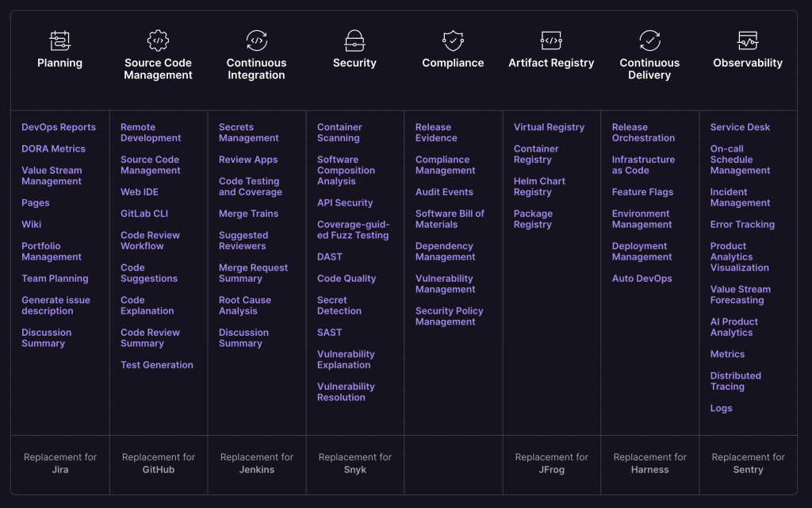The width and height of the screenshot is (812, 508).
Task: Click the API Security link
Action: (345, 202)
